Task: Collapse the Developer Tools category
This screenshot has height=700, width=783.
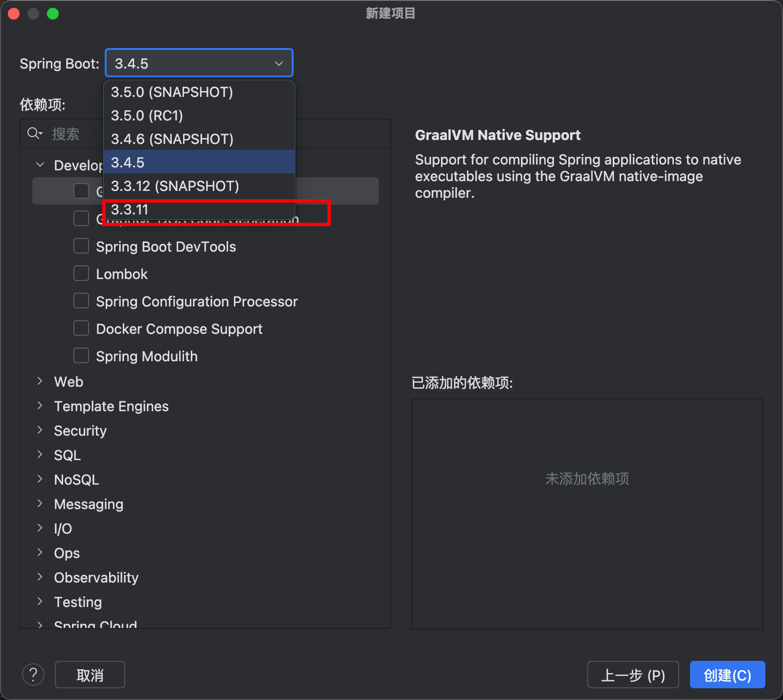Action: [x=40, y=165]
